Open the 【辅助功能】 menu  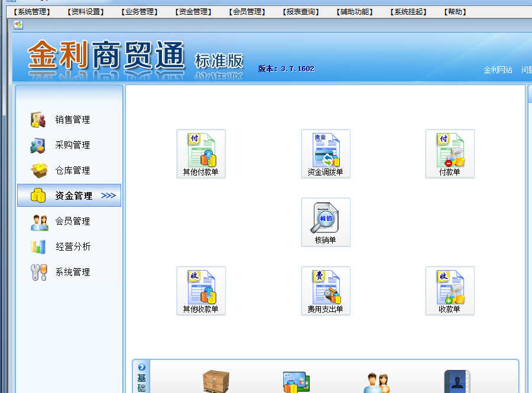click(355, 12)
